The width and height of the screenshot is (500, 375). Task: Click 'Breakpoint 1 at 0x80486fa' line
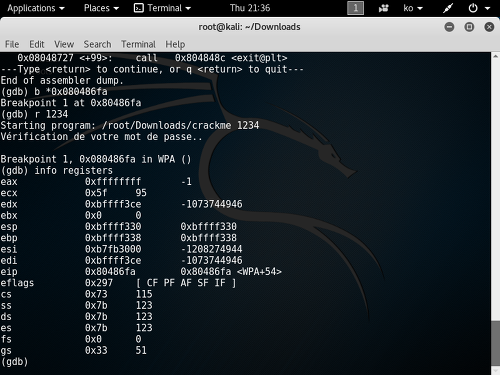[71, 103]
